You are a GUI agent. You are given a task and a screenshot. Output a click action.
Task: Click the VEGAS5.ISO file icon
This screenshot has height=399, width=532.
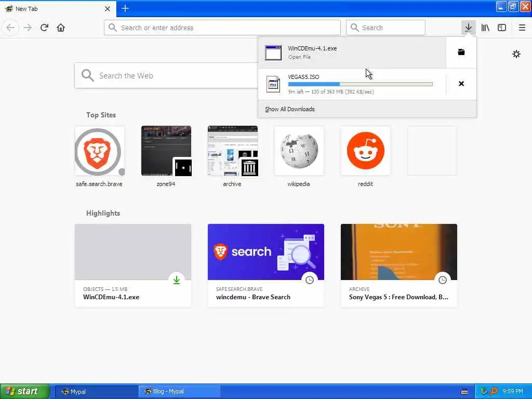click(273, 84)
